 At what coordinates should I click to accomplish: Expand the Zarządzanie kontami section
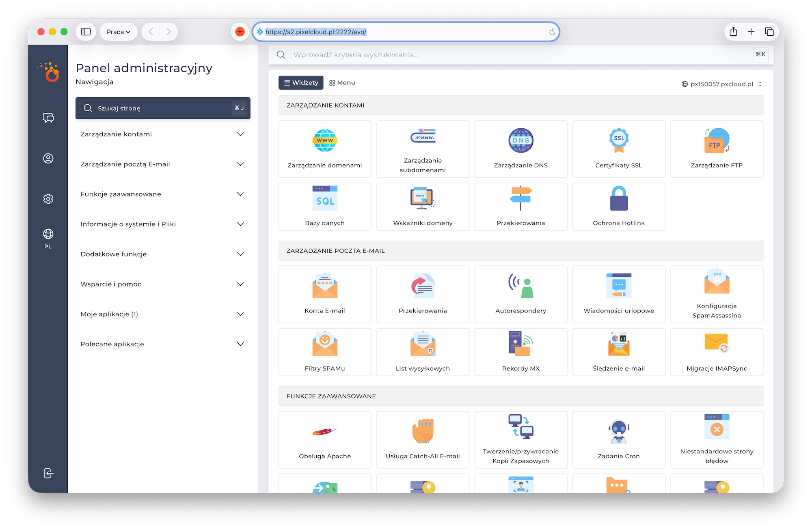(162, 134)
